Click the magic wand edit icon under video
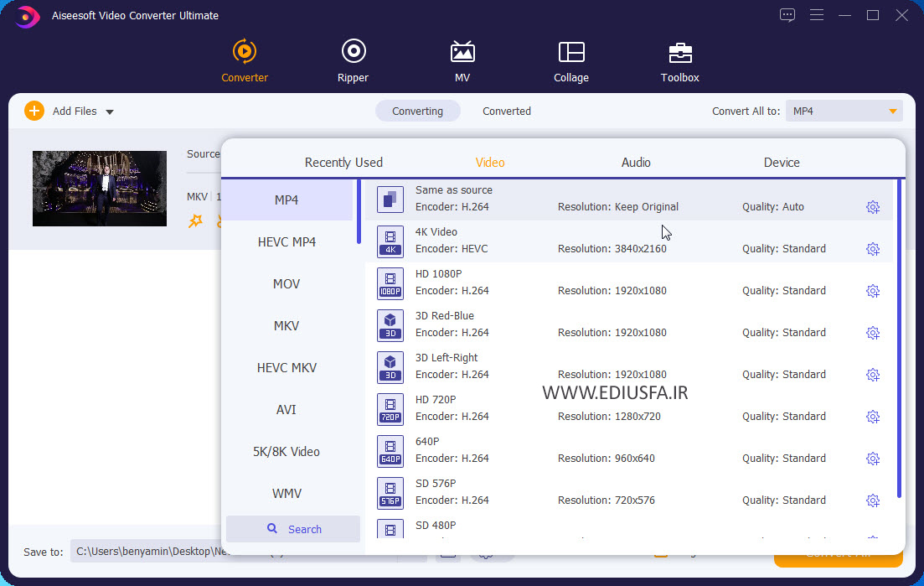This screenshot has height=586, width=924. pyautogui.click(x=195, y=221)
